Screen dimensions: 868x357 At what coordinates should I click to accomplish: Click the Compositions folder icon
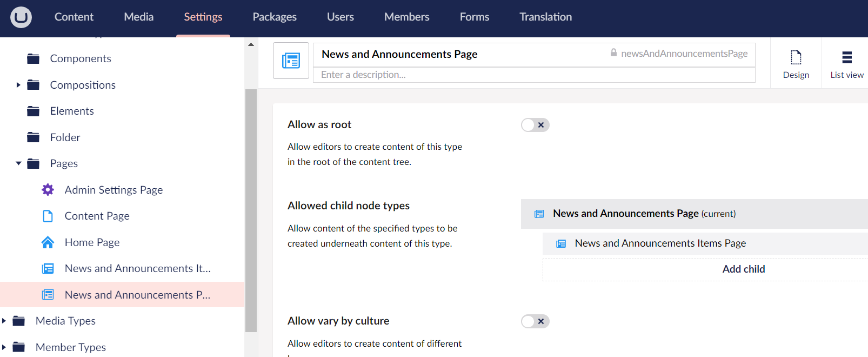pos(34,85)
